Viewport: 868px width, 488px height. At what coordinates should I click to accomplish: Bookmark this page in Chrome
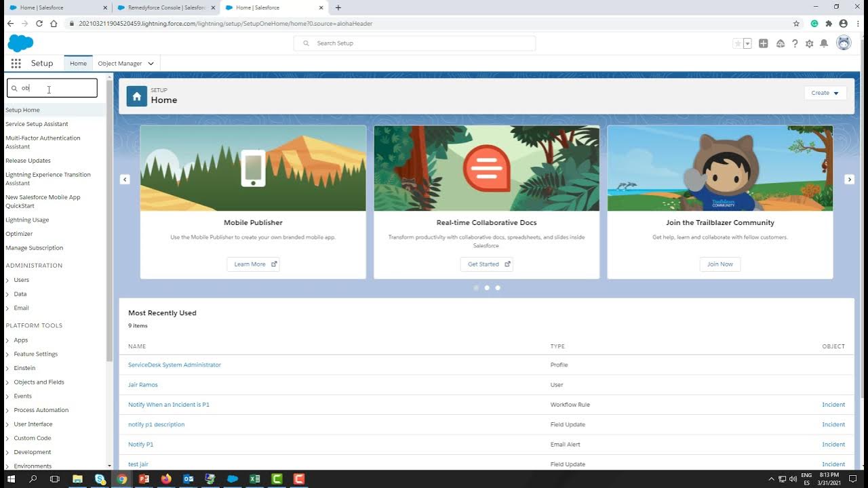[797, 23]
